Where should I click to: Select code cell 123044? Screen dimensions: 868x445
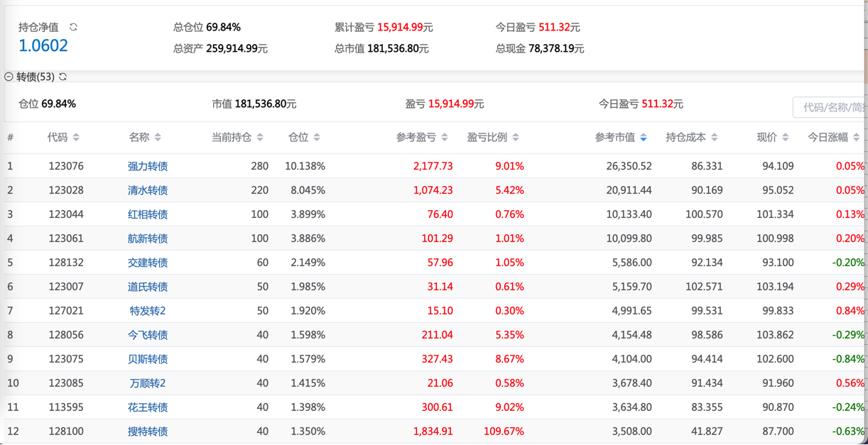66,214
